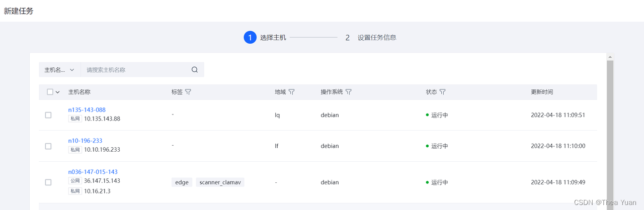Image resolution: width=644 pixels, height=210 pixels.
Task: Click region value lq
Action: tap(277, 115)
